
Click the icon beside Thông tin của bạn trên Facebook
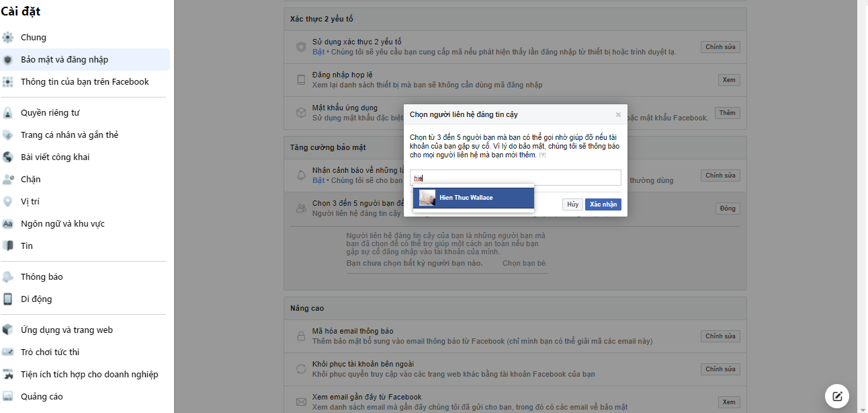click(7, 82)
